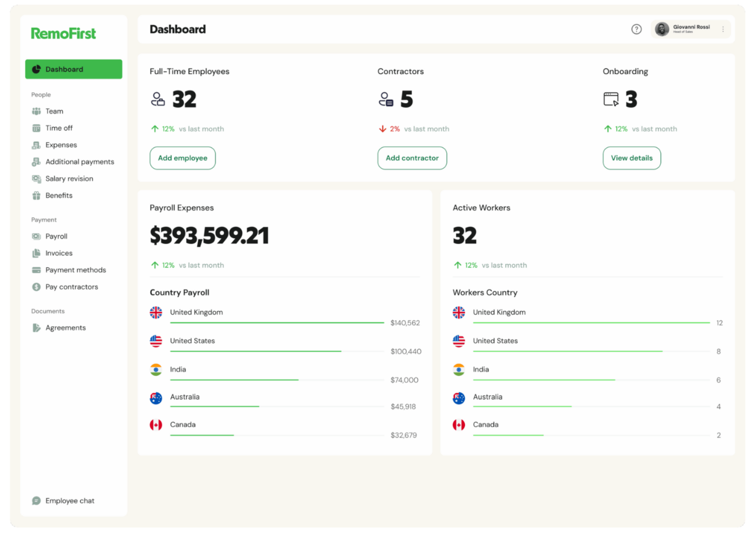Open Additional payments from the sidebar
Image resolution: width=756 pixels, height=539 pixels.
[36, 162]
